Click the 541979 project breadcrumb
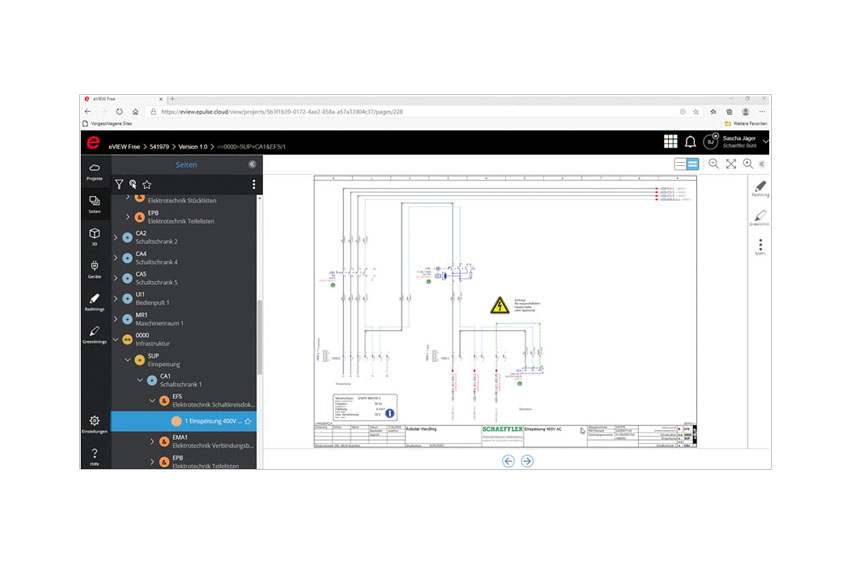Screen dimensions: 850x567 click(x=159, y=147)
